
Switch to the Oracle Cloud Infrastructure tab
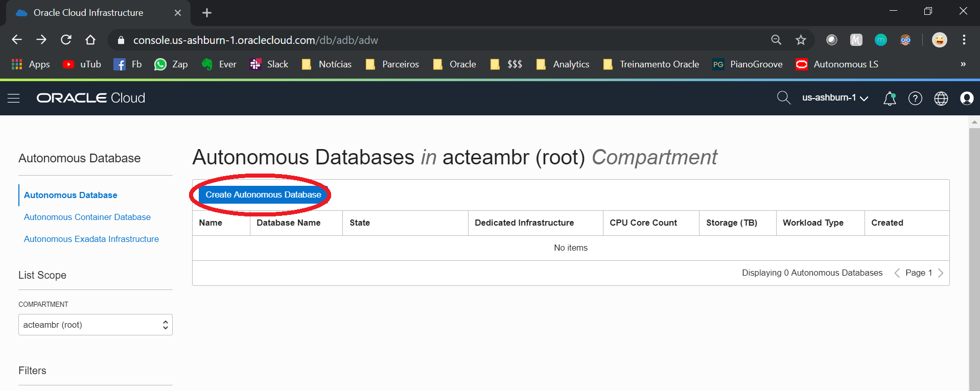pos(97,13)
